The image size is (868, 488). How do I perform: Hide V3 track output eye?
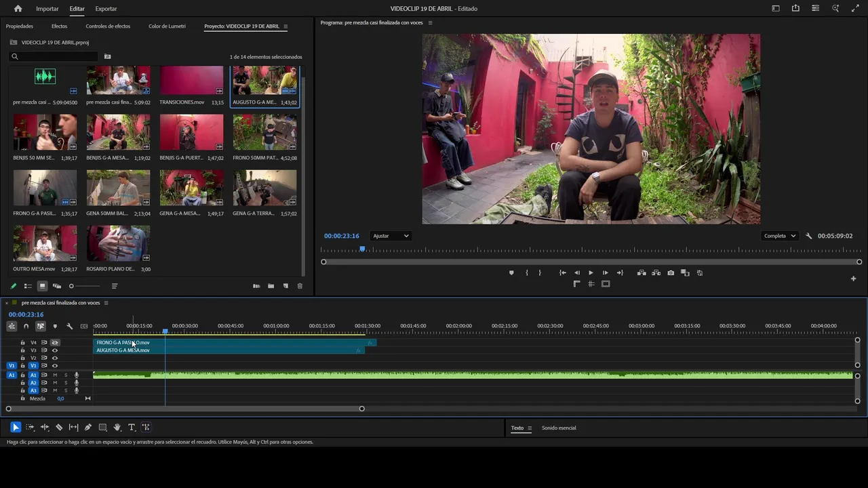coord(55,350)
